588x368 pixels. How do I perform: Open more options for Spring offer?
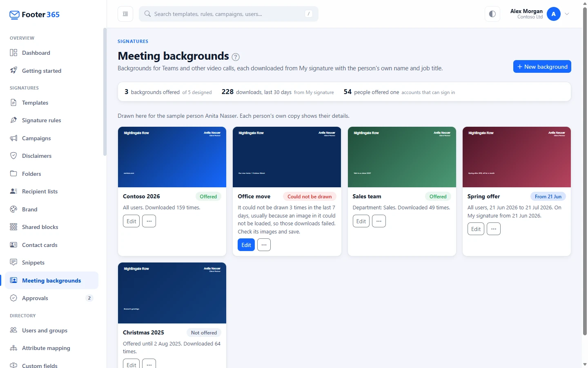[x=494, y=229]
